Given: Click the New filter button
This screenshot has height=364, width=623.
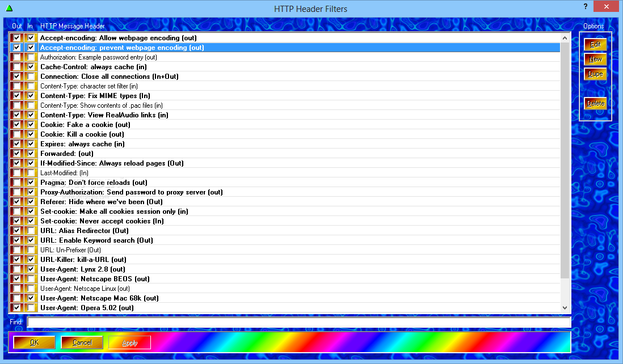Looking at the screenshot, I should [595, 59].
